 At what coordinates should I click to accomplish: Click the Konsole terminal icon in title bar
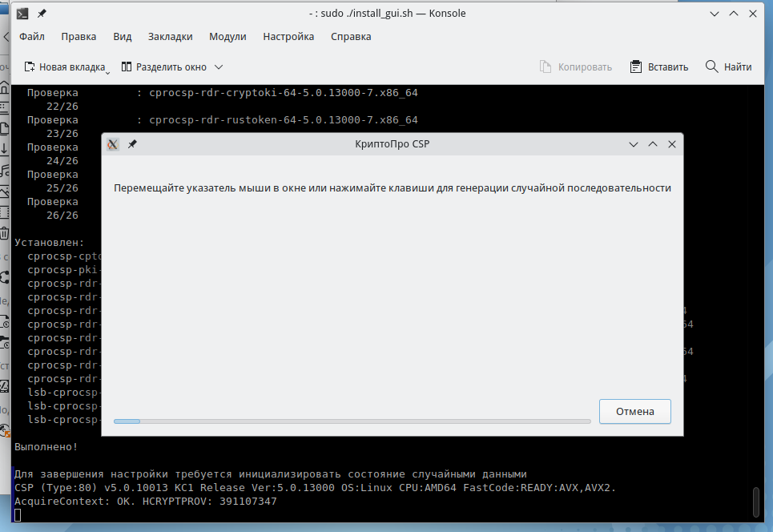(x=23, y=14)
